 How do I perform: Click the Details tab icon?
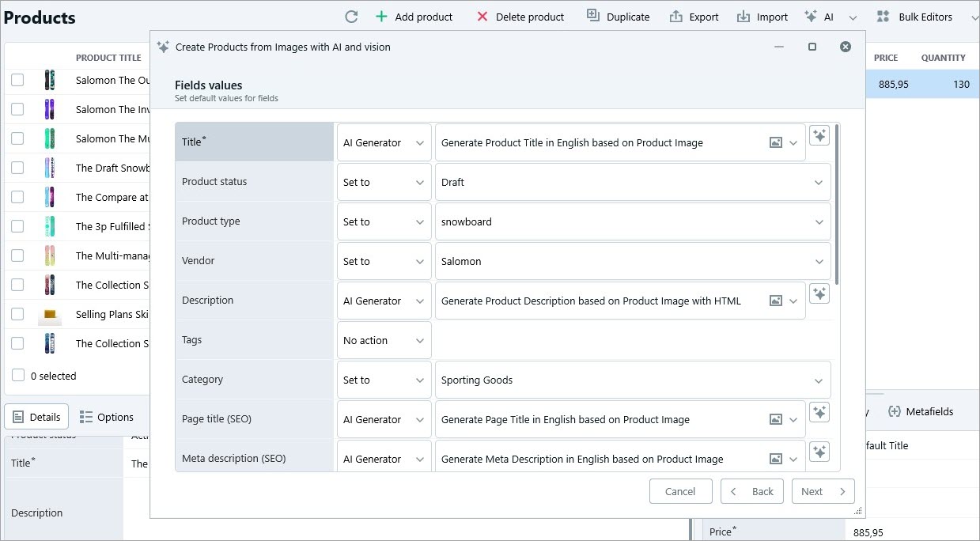click(18, 417)
